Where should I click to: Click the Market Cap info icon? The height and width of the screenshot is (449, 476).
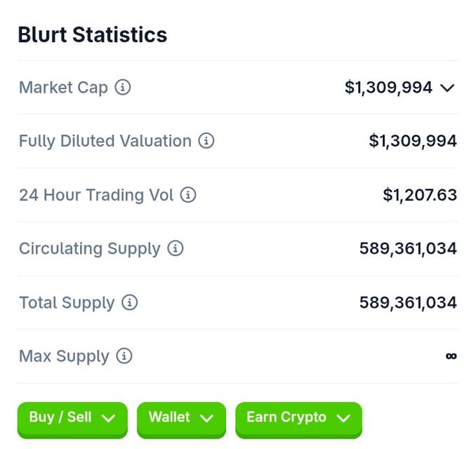(x=123, y=88)
